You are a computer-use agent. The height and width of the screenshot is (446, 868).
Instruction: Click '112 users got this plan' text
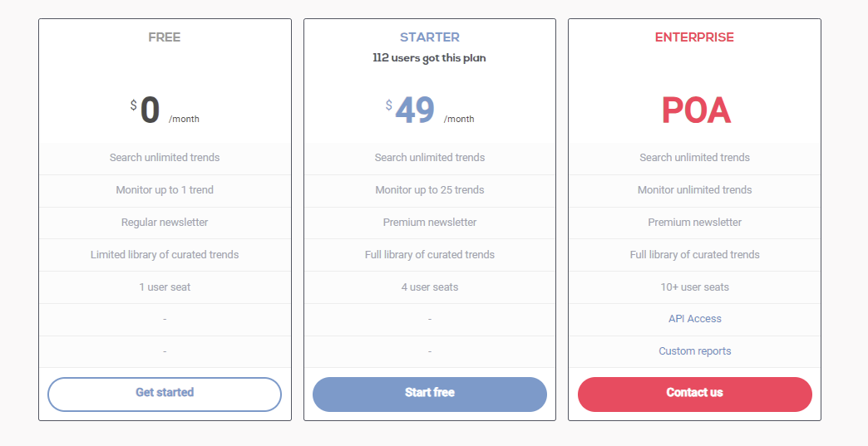pyautogui.click(x=430, y=58)
